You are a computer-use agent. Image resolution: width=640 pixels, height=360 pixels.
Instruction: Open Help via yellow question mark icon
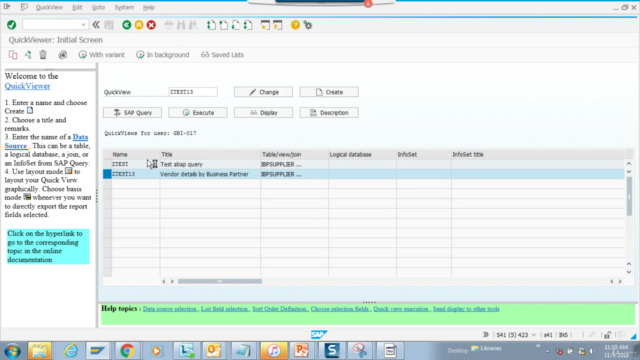(x=295, y=25)
